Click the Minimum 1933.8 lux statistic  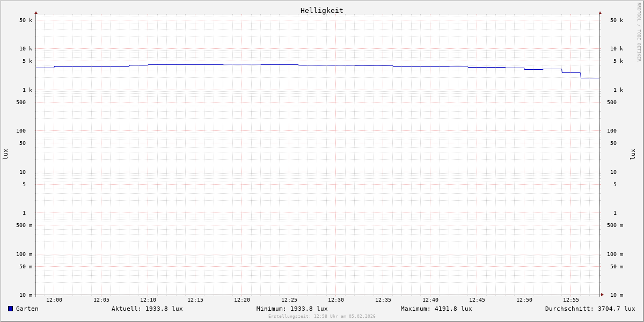[x=292, y=309]
